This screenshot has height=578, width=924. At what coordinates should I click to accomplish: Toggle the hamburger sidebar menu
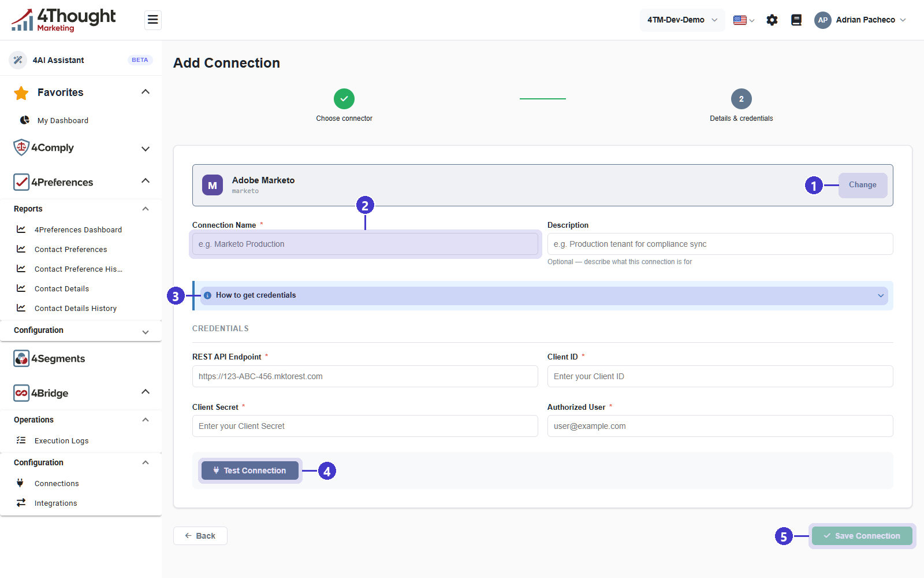(153, 20)
